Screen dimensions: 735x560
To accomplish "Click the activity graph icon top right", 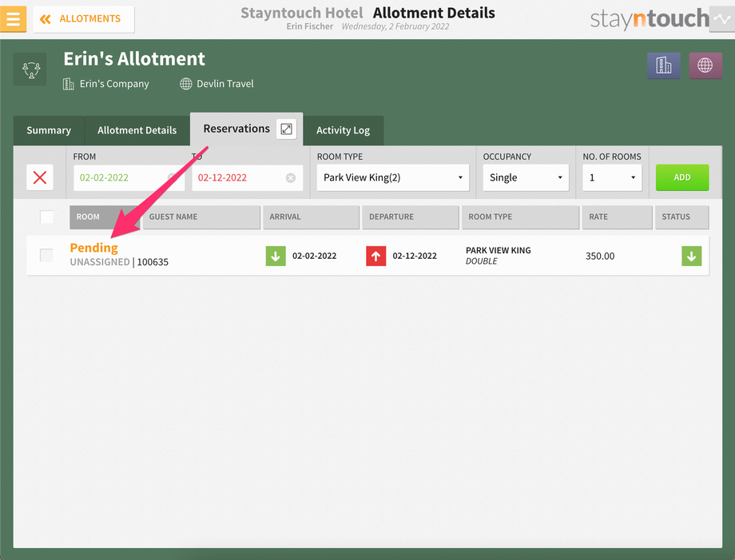I will tap(722, 18).
